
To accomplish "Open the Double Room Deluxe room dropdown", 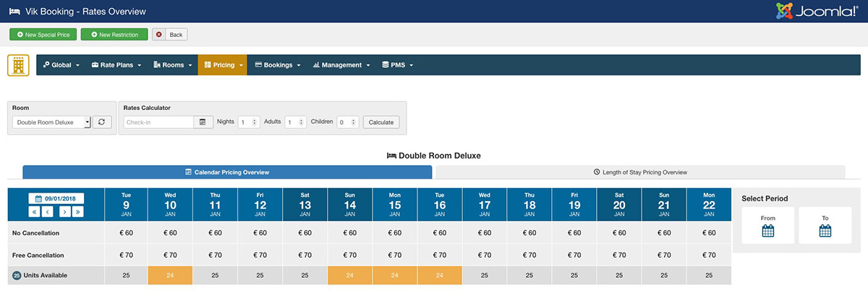I will click(51, 122).
